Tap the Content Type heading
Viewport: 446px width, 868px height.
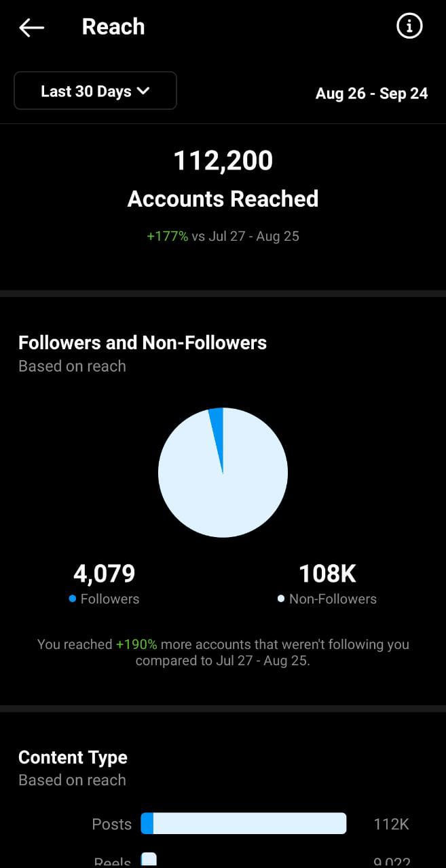(73, 757)
